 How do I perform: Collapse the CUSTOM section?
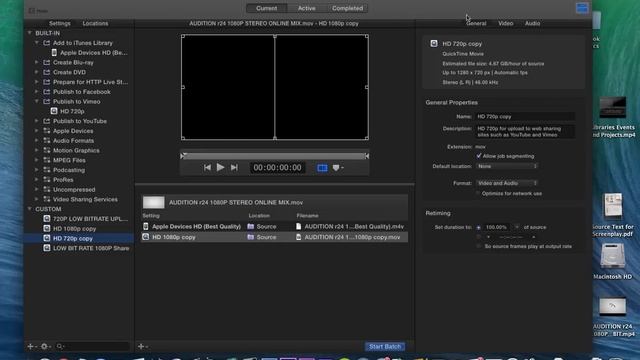[29, 209]
